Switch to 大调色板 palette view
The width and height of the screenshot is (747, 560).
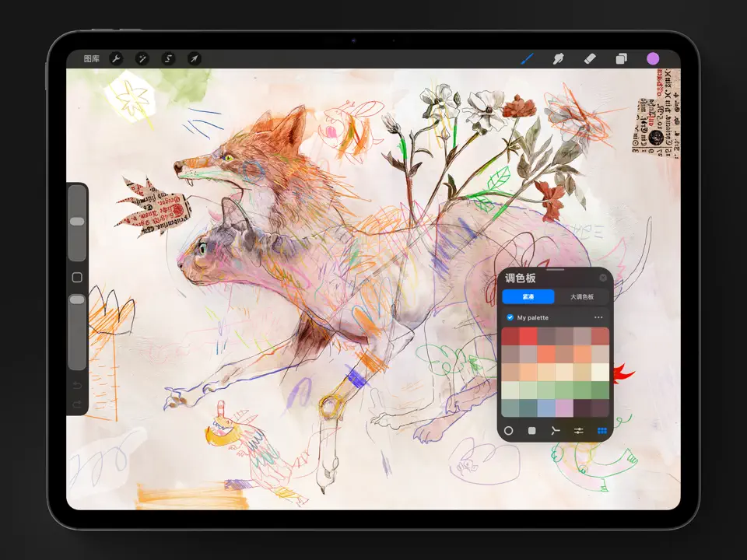tap(582, 296)
